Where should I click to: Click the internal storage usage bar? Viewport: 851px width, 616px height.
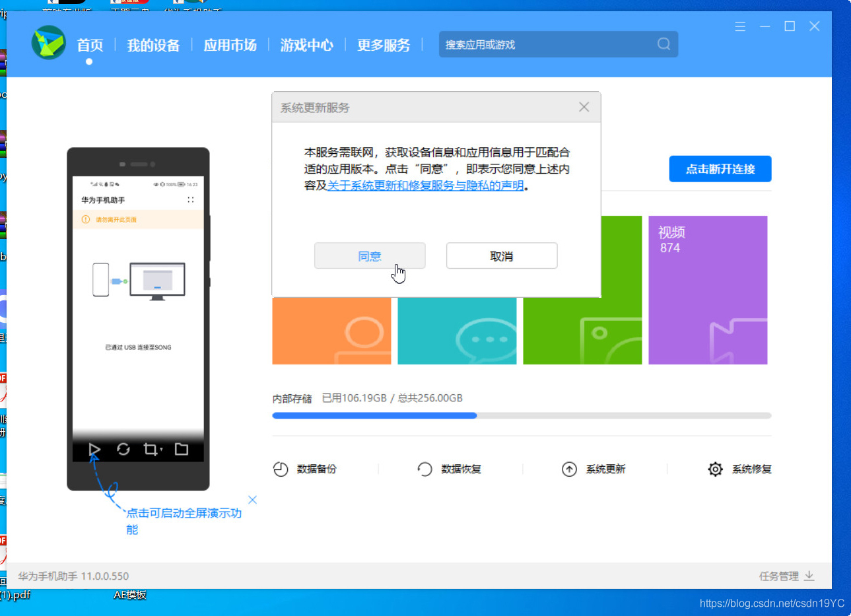[x=522, y=416]
